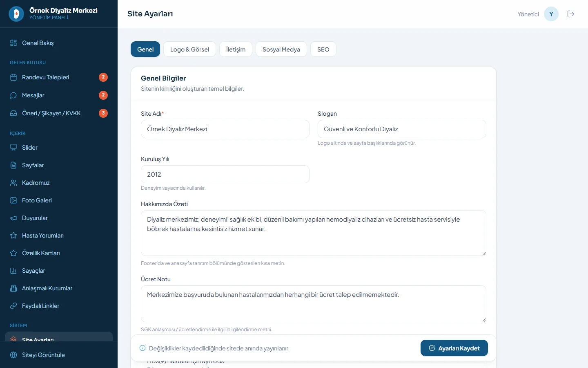
Task: Switch to the Genel tab
Action: pos(145,49)
